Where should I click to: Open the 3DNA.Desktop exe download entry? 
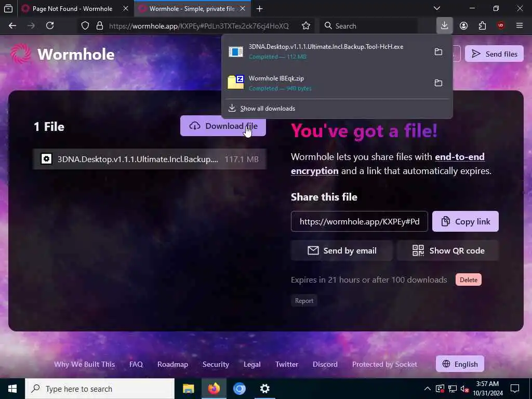326,51
